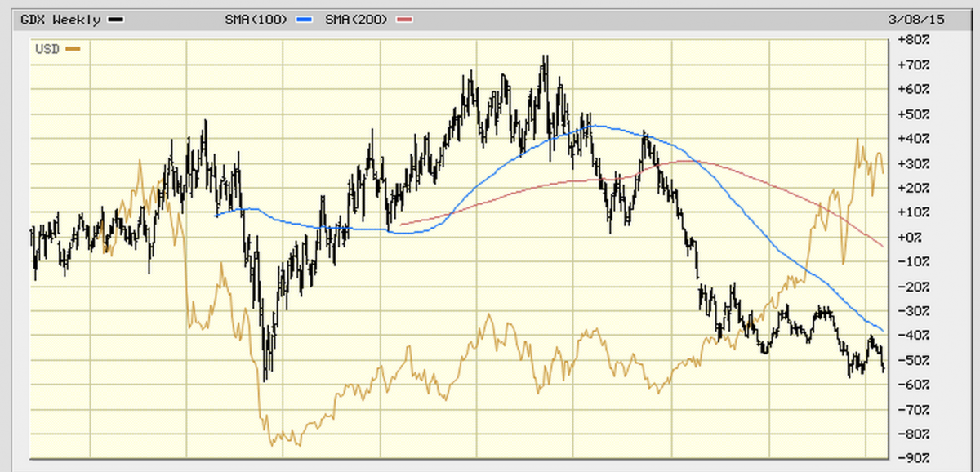The image size is (980, 472).
Task: Click the +50% axis label
Action: point(913,114)
